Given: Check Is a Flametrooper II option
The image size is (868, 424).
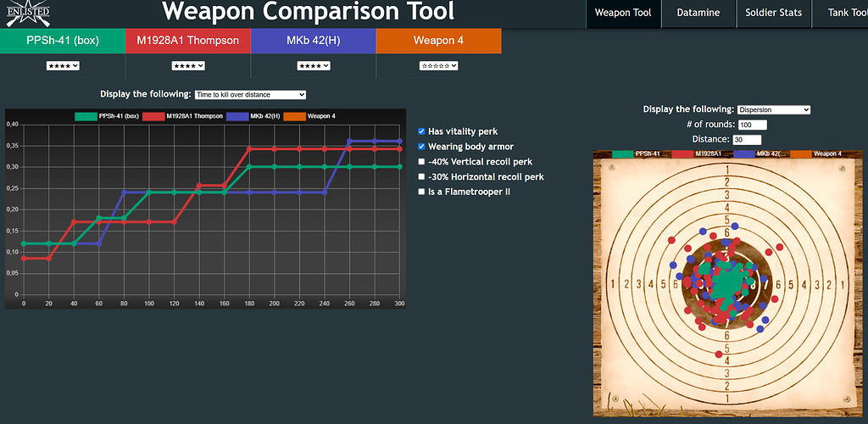Looking at the screenshot, I should [421, 192].
